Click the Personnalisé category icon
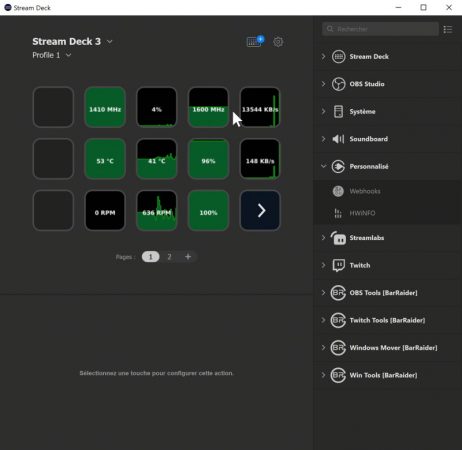 pos(338,166)
